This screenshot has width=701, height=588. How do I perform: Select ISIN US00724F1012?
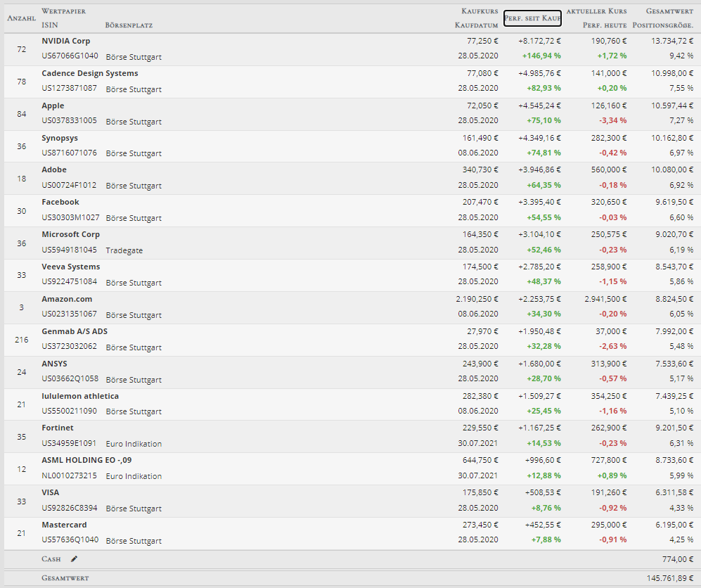point(69,185)
